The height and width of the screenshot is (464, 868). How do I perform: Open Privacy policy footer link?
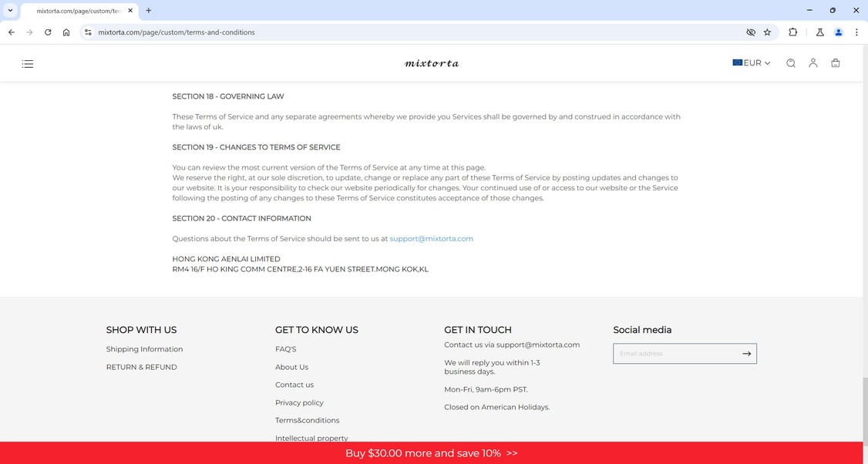click(299, 402)
